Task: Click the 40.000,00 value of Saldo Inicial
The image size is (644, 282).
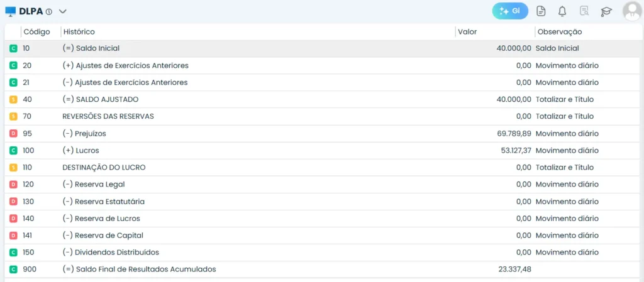Action: (514, 48)
